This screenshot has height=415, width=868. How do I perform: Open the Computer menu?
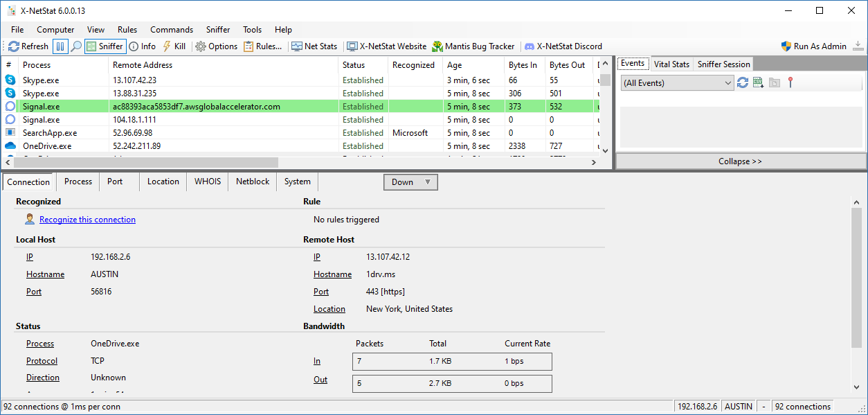click(x=55, y=30)
